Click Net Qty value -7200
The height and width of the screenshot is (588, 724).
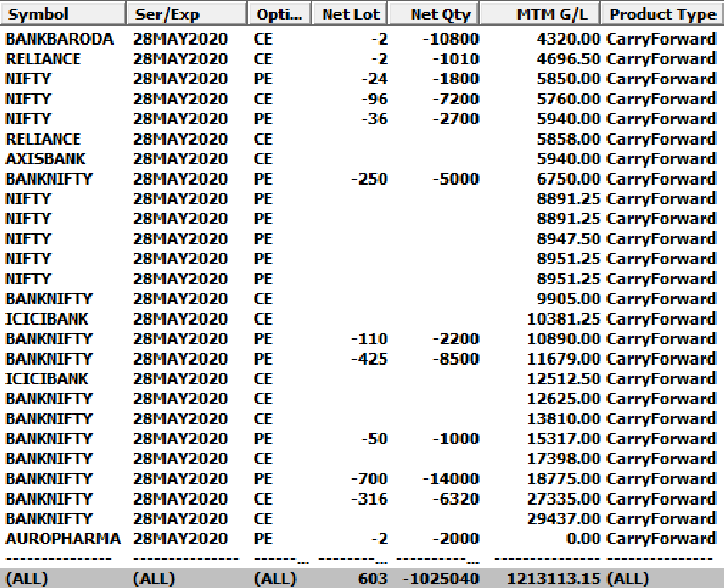click(x=456, y=99)
